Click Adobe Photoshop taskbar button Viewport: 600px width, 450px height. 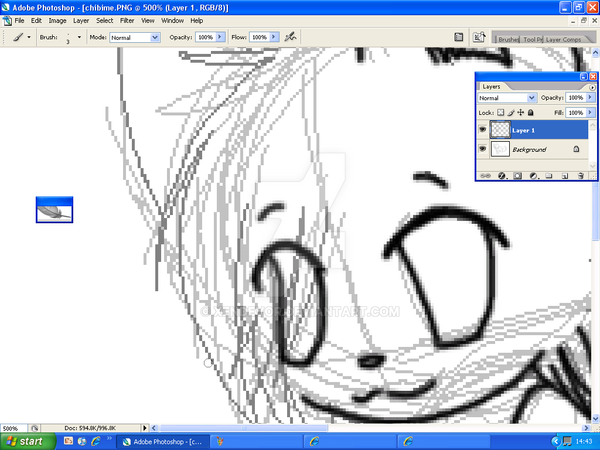point(162,442)
